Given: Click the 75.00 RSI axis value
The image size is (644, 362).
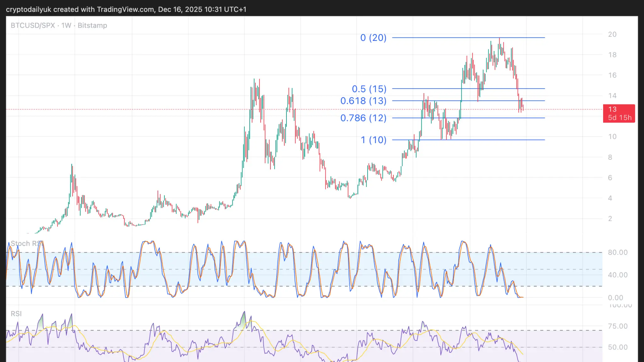Looking at the screenshot, I should pos(617,326).
